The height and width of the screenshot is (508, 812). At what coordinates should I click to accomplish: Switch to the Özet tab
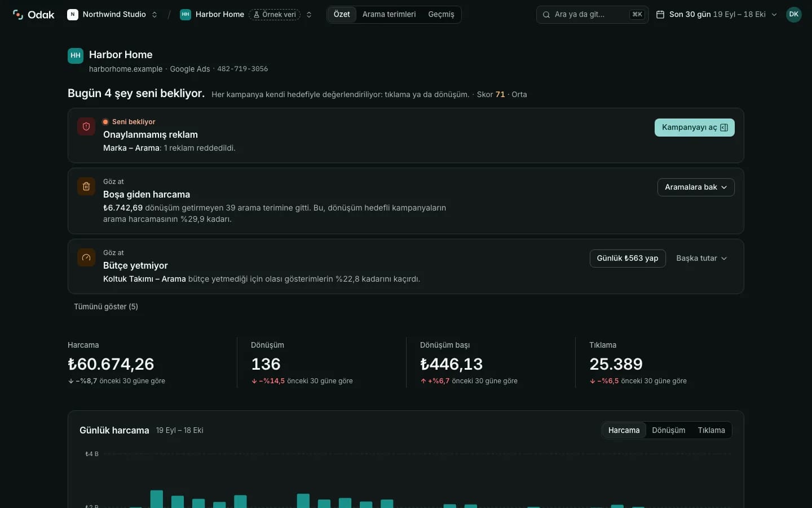click(342, 15)
